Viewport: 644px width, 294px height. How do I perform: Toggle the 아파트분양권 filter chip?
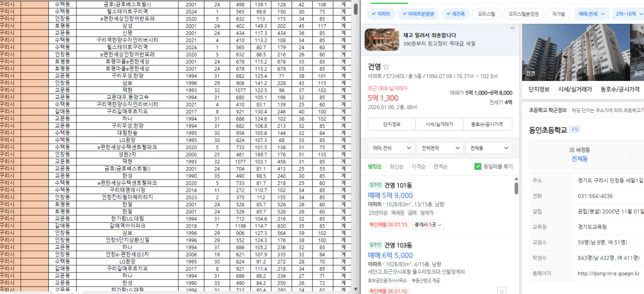(418, 14)
